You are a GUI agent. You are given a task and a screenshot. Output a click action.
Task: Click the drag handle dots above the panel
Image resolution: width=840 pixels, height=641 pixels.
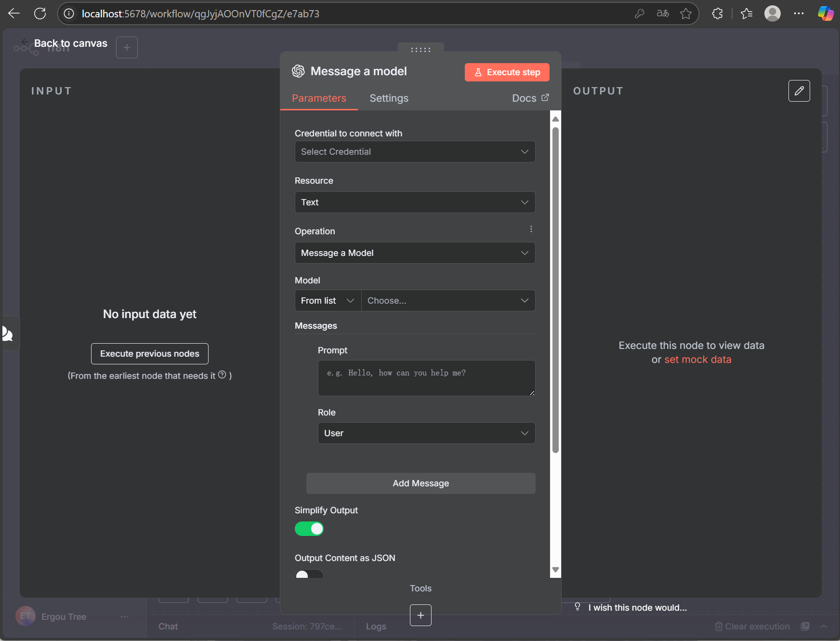420,50
